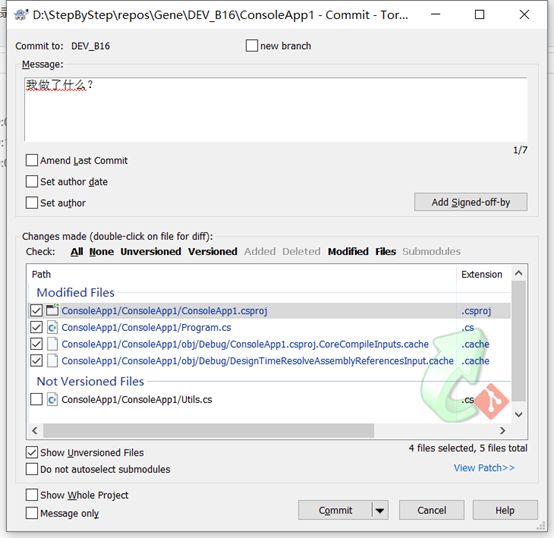
Task: Check the Utils.cs unversioned file checkbox
Action: 36,400
